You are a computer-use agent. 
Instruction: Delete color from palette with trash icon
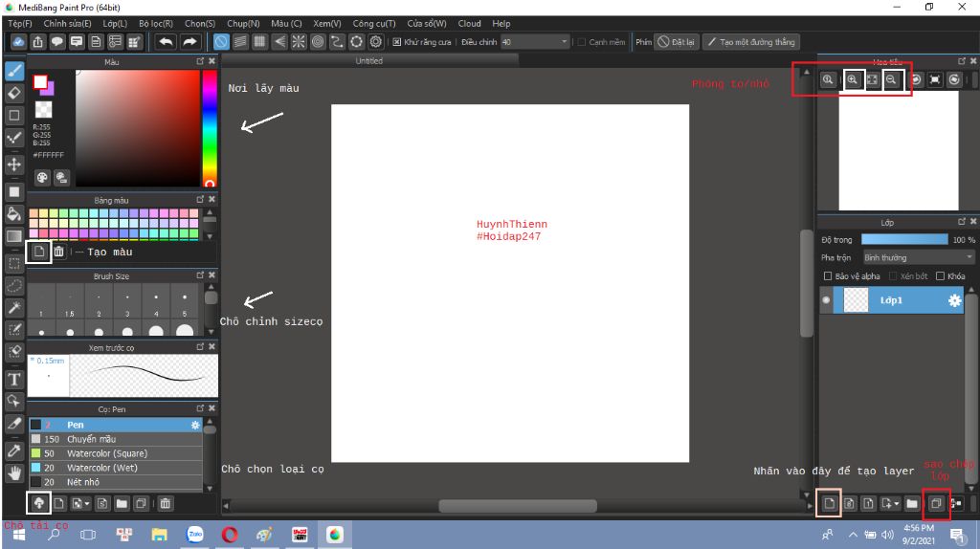point(58,252)
